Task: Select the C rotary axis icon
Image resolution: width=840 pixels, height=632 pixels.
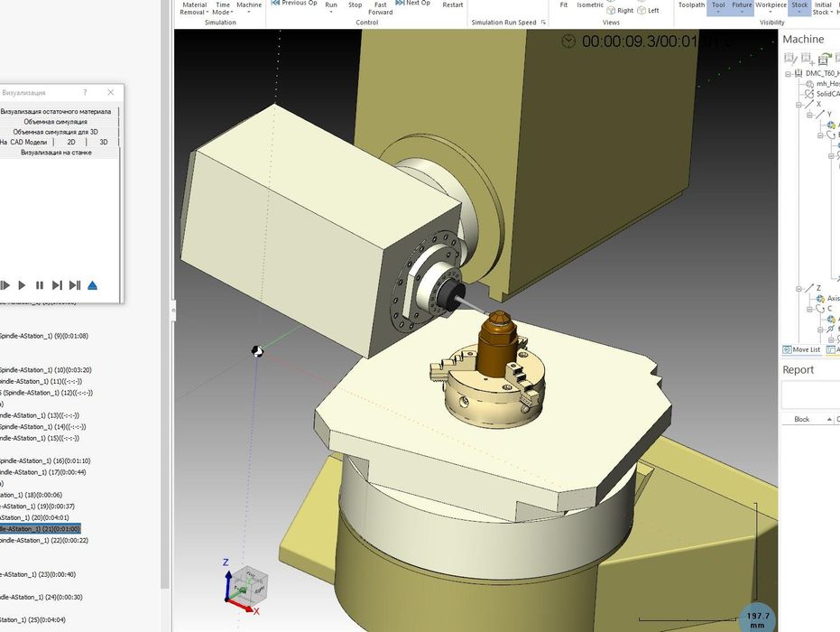Action: 819,309
